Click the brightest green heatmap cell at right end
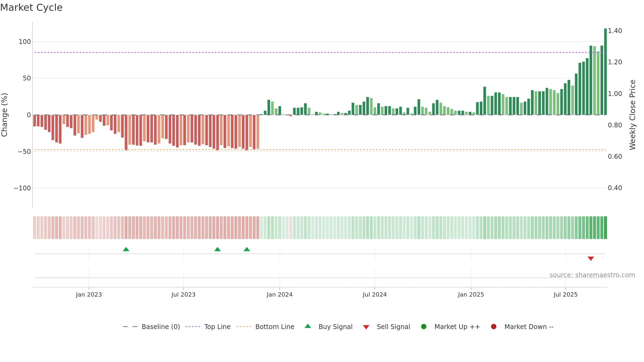This screenshot has height=362, width=644. [x=605, y=228]
